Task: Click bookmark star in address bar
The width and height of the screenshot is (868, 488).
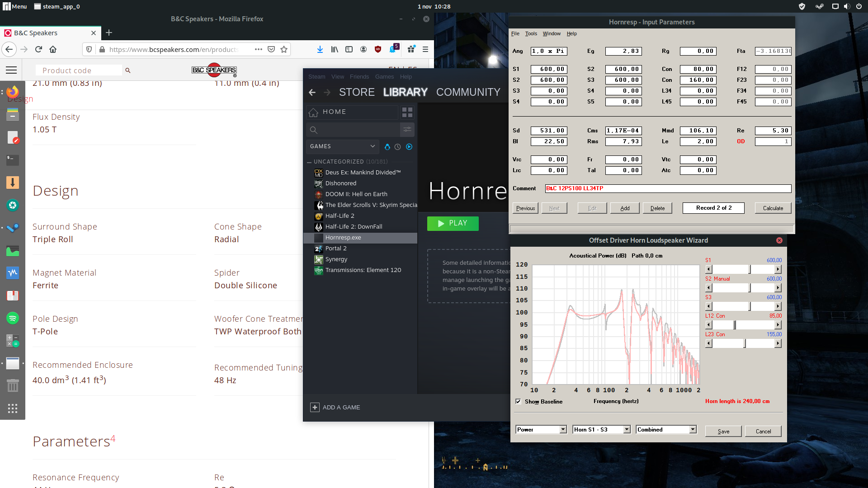Action: pyautogui.click(x=284, y=49)
